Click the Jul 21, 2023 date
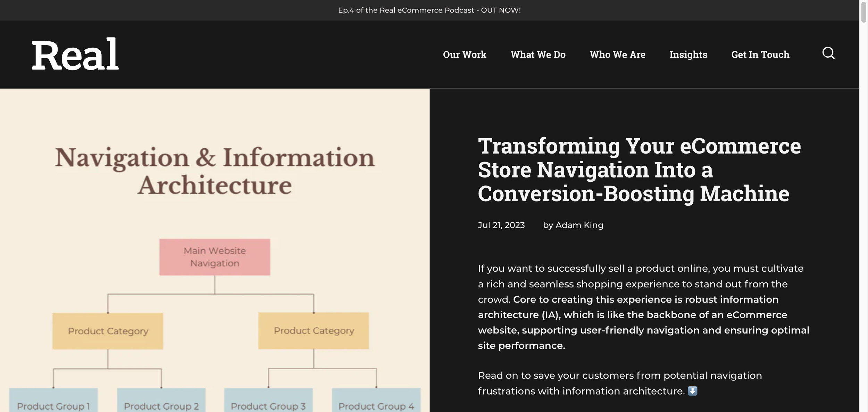868x412 pixels. pyautogui.click(x=501, y=225)
